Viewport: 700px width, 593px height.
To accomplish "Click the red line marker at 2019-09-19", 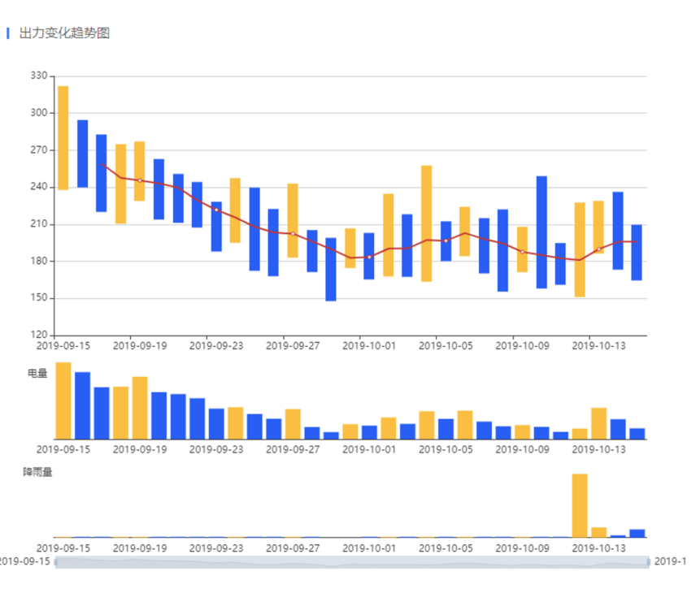I will [x=140, y=180].
